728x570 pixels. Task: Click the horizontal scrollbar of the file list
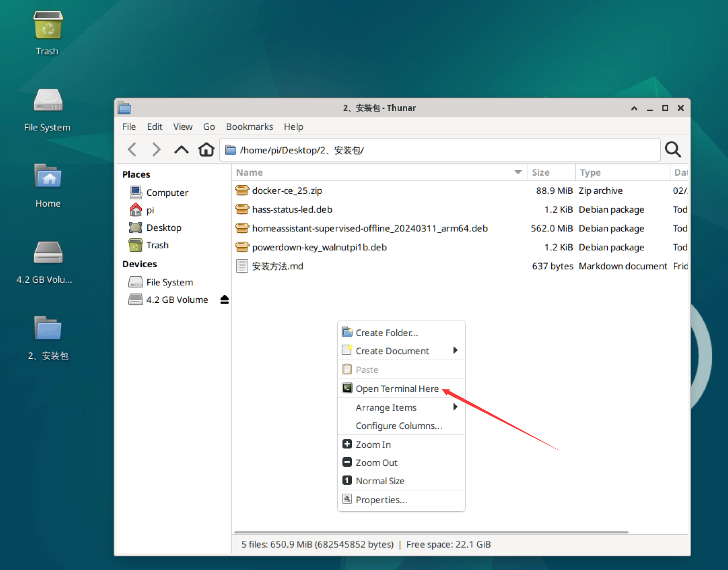click(x=431, y=532)
